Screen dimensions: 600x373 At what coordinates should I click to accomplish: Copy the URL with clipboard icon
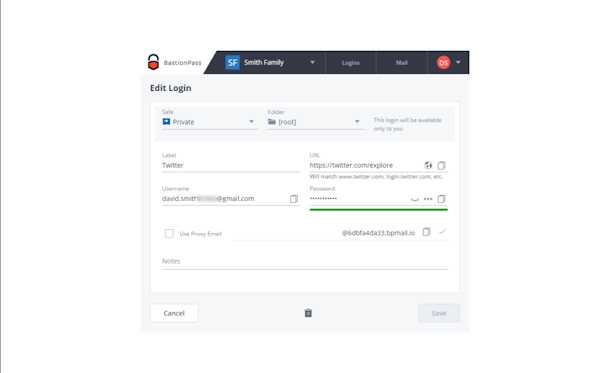(x=441, y=165)
